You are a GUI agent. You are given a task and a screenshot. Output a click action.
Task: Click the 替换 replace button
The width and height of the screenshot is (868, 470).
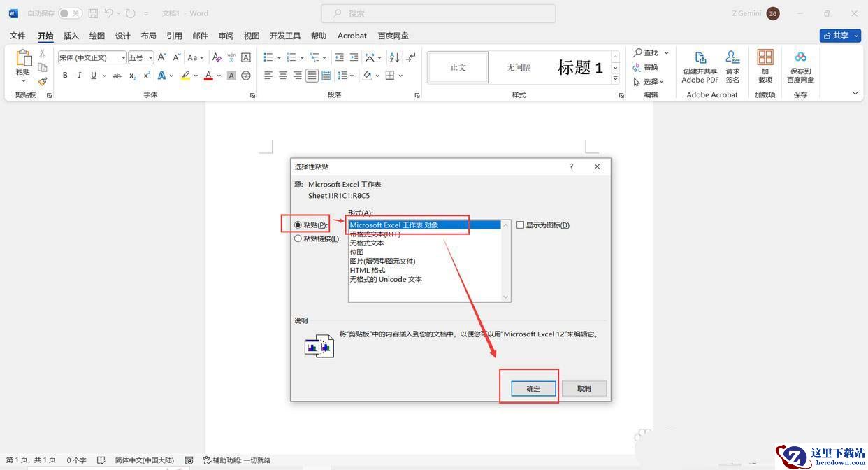(646, 67)
